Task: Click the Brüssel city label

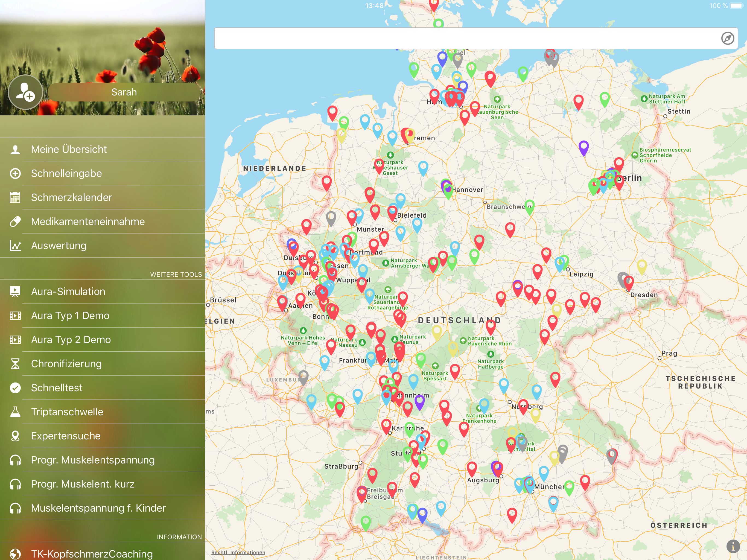Action: pyautogui.click(x=223, y=300)
